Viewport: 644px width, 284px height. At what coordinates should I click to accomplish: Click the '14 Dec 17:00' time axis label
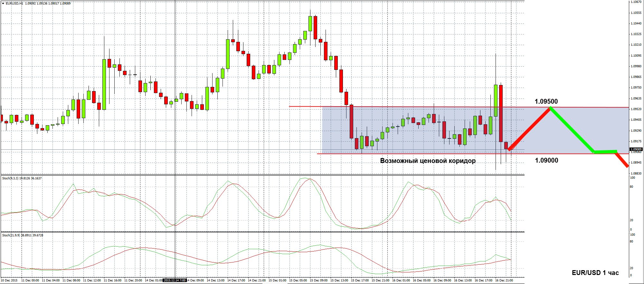[x=236, y=280]
